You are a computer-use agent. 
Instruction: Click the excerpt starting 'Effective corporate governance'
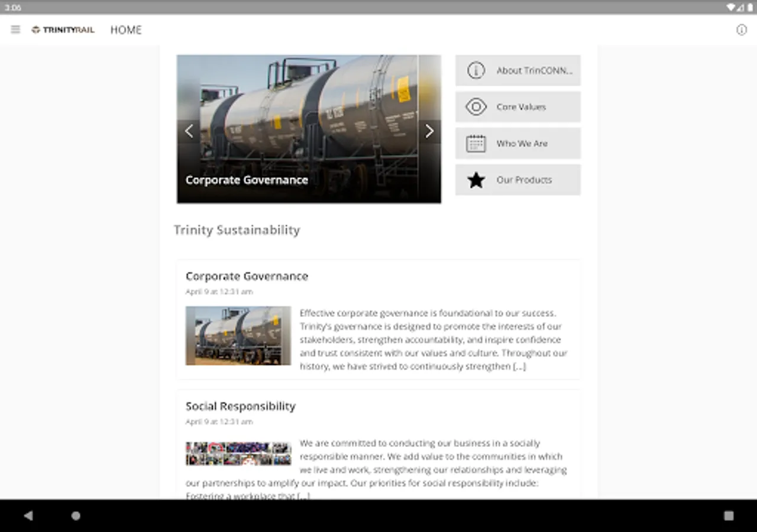click(434, 340)
